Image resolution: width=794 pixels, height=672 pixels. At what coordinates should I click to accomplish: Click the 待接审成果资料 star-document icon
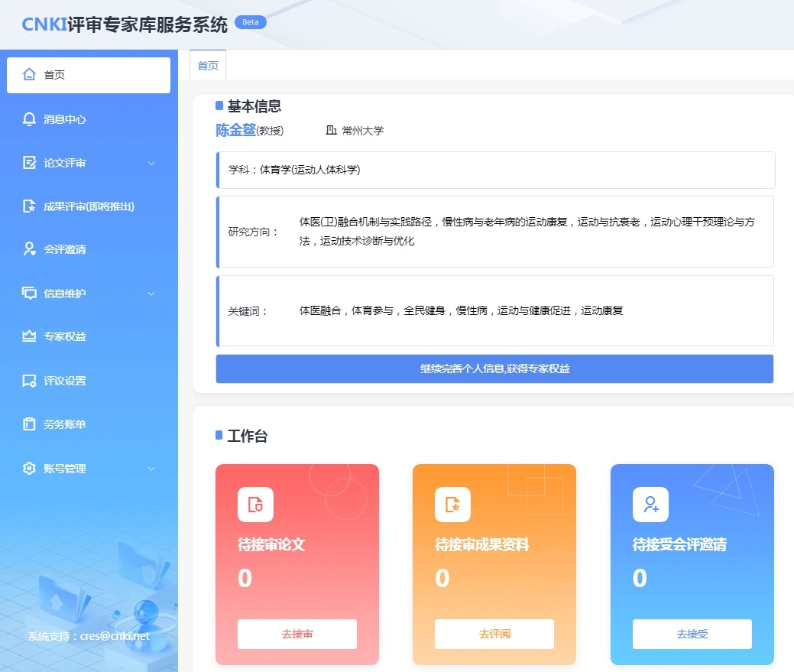tap(452, 505)
